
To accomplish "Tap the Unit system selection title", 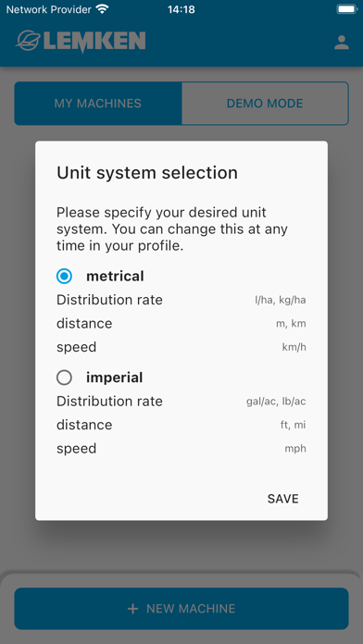I will [x=147, y=173].
